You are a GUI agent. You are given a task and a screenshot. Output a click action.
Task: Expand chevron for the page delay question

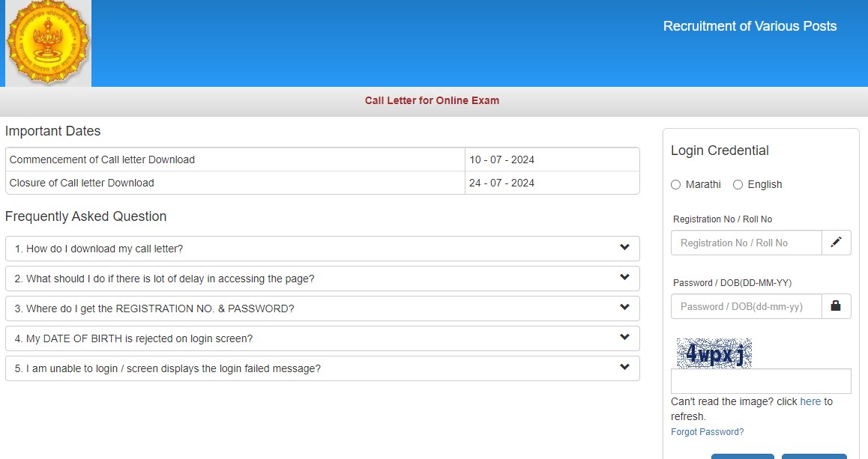(x=624, y=278)
